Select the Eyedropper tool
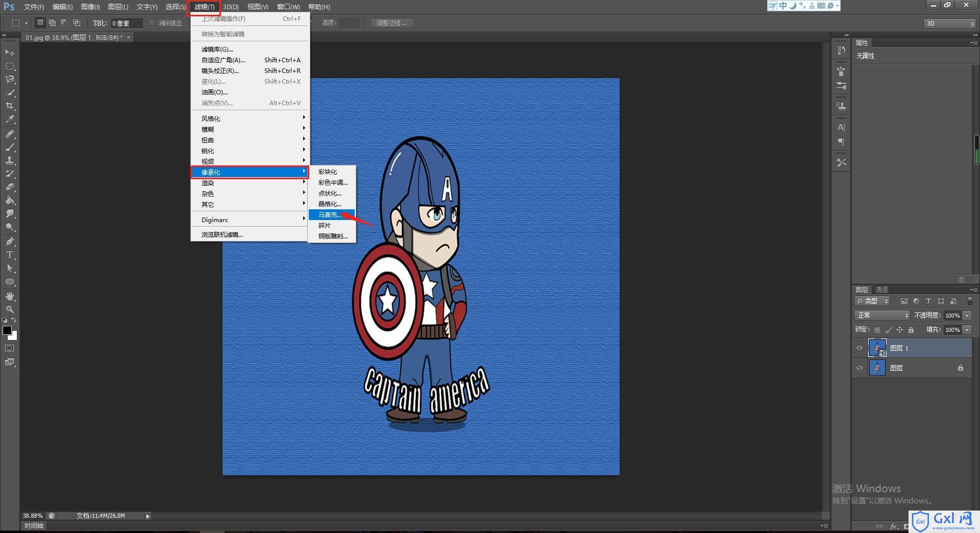This screenshot has height=533, width=980. pyautogui.click(x=10, y=119)
